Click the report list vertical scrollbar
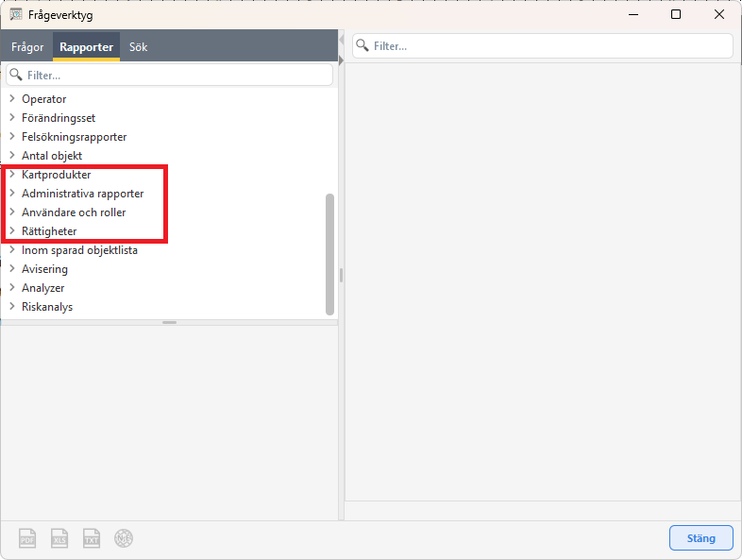This screenshot has width=742, height=560. point(329,253)
